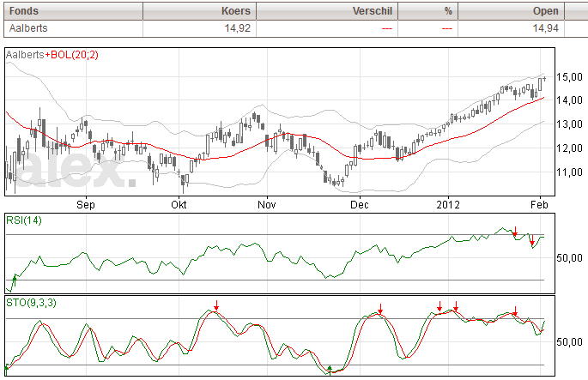Image resolution: width=588 pixels, height=380 pixels.
Task: Select the Aalberts fund name cell
Action: [73, 28]
